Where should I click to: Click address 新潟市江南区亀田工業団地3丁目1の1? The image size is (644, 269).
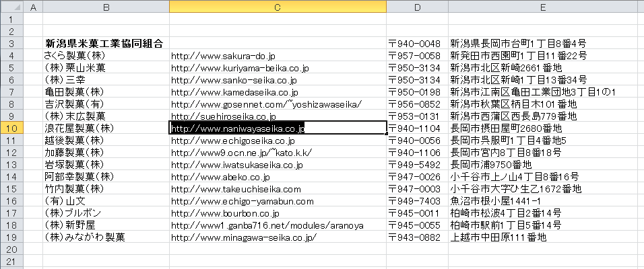533,92
